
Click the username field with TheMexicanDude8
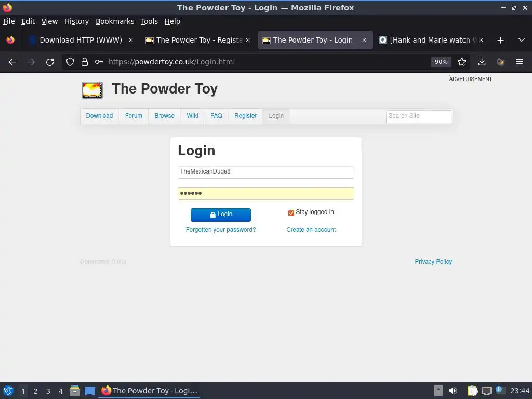pos(265,172)
